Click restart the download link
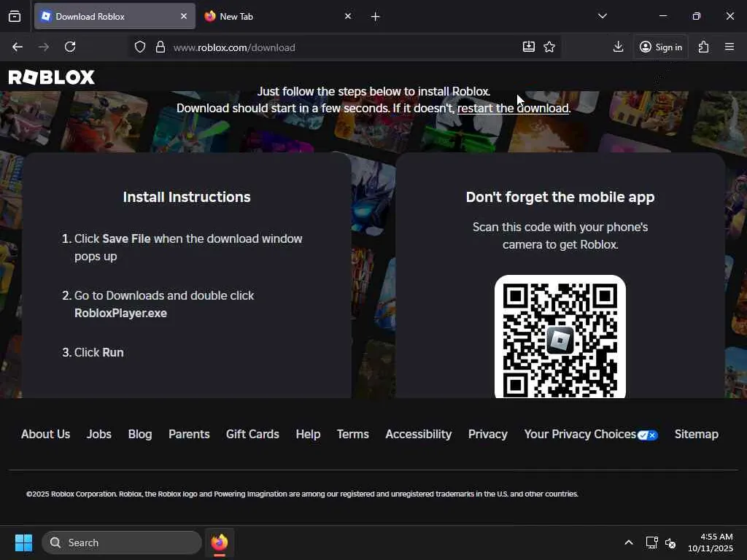The height and width of the screenshot is (560, 747). [x=513, y=108]
